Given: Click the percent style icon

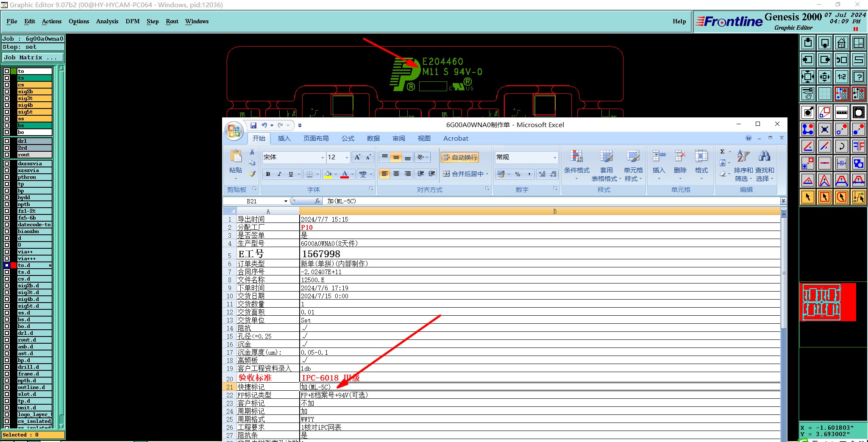Looking at the screenshot, I should point(517,174).
